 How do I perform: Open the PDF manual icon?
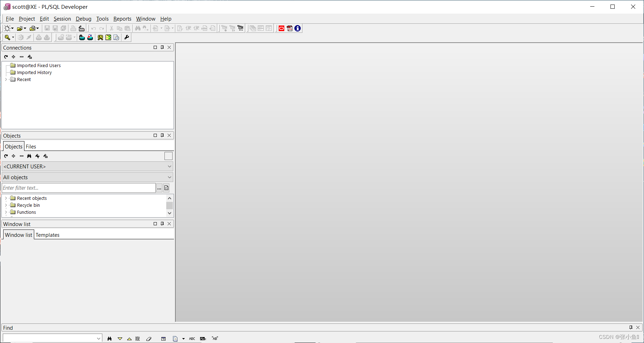coord(290,28)
